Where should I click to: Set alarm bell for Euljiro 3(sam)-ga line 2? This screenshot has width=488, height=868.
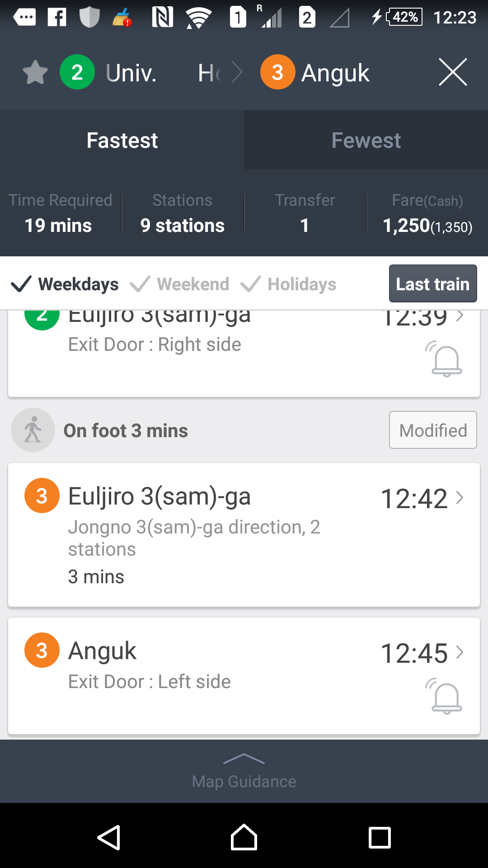(446, 360)
